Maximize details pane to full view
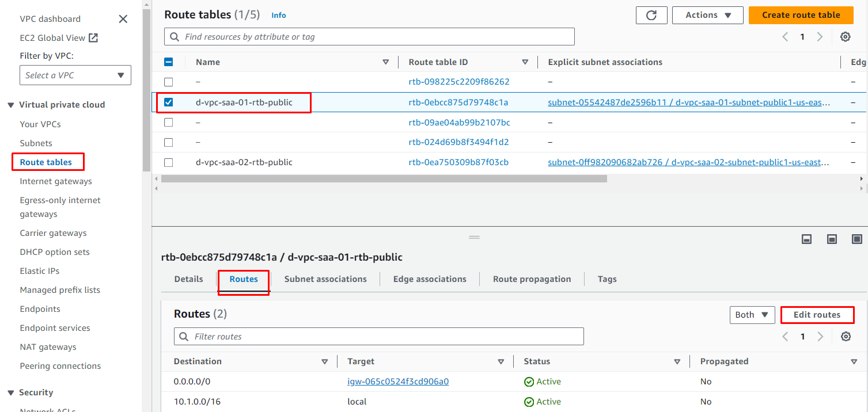The image size is (868, 412). 857,239
